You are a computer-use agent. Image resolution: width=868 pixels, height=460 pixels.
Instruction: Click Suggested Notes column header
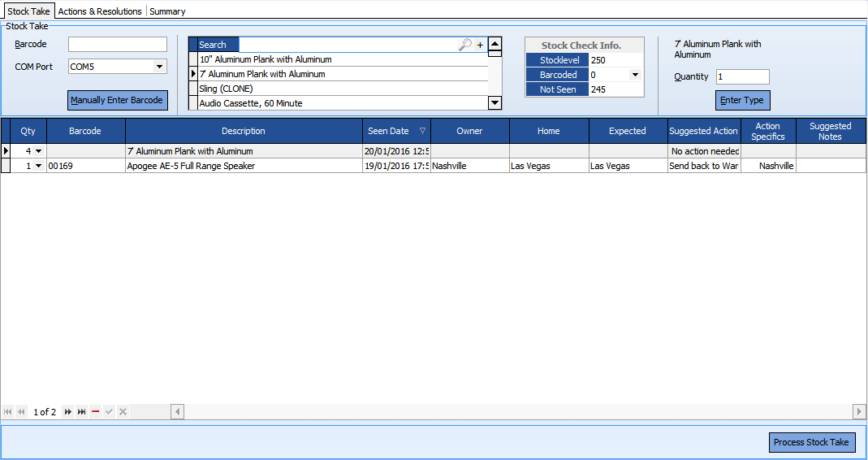click(x=831, y=131)
